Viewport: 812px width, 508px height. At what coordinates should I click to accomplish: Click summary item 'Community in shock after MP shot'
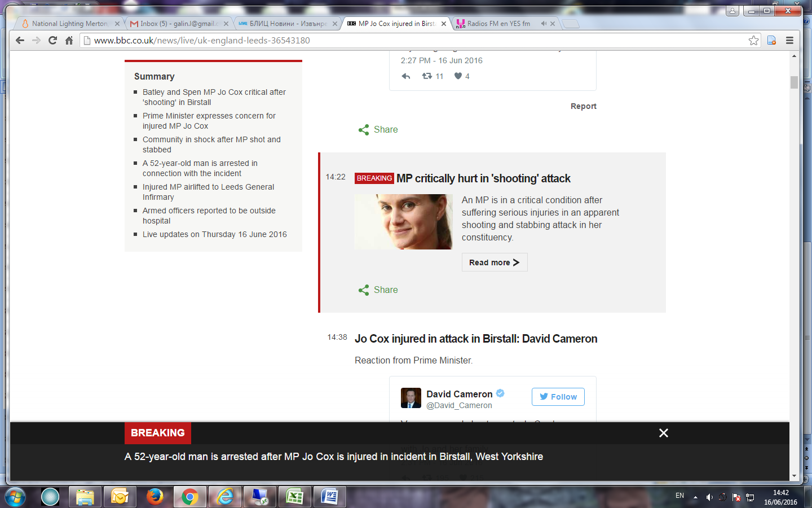211,144
